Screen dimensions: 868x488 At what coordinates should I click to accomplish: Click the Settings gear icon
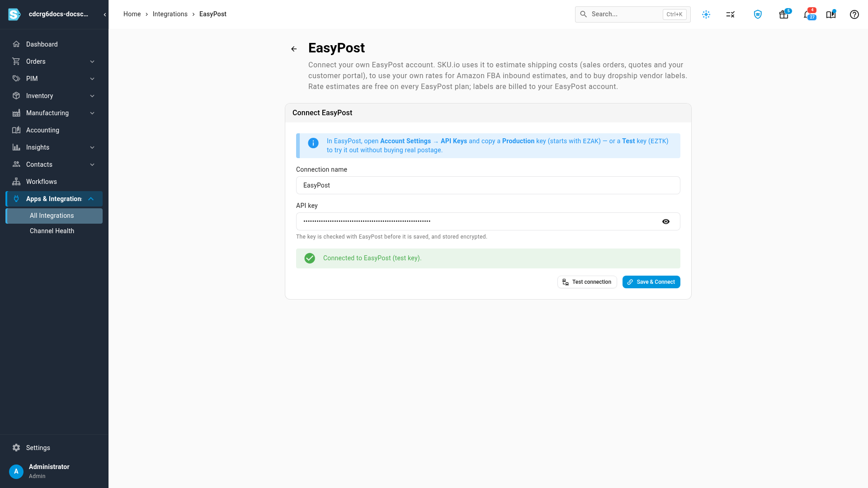(16, 447)
